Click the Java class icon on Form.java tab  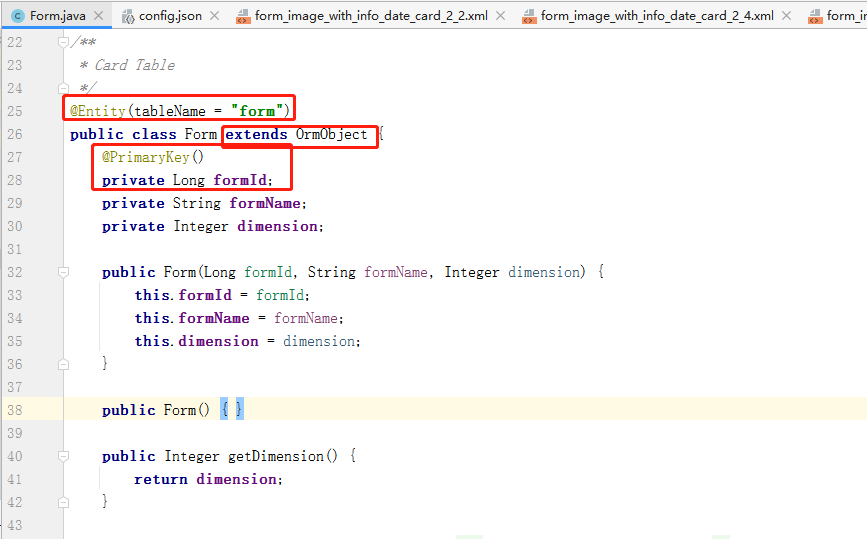pos(17,16)
